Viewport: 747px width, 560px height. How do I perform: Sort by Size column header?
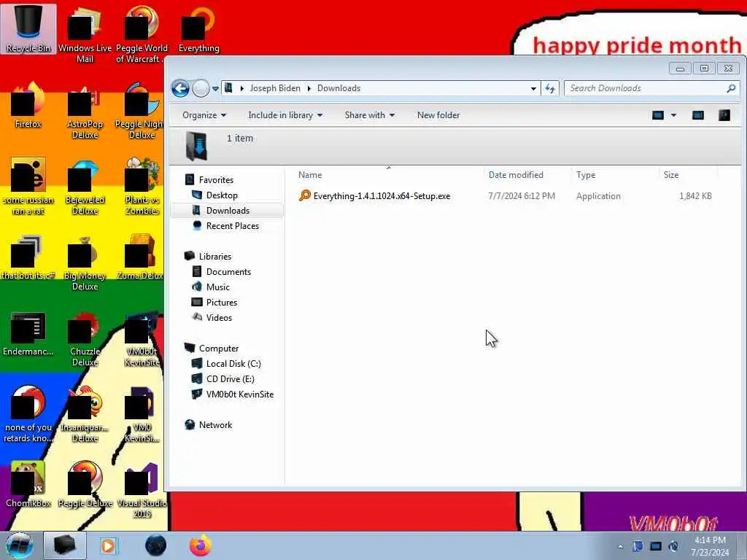[x=688, y=175]
